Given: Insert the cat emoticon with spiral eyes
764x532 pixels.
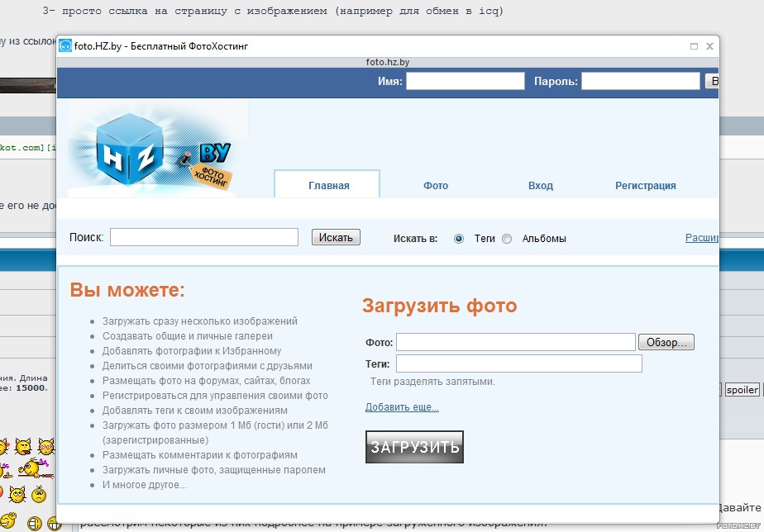Looking at the screenshot, I should coord(46,446).
